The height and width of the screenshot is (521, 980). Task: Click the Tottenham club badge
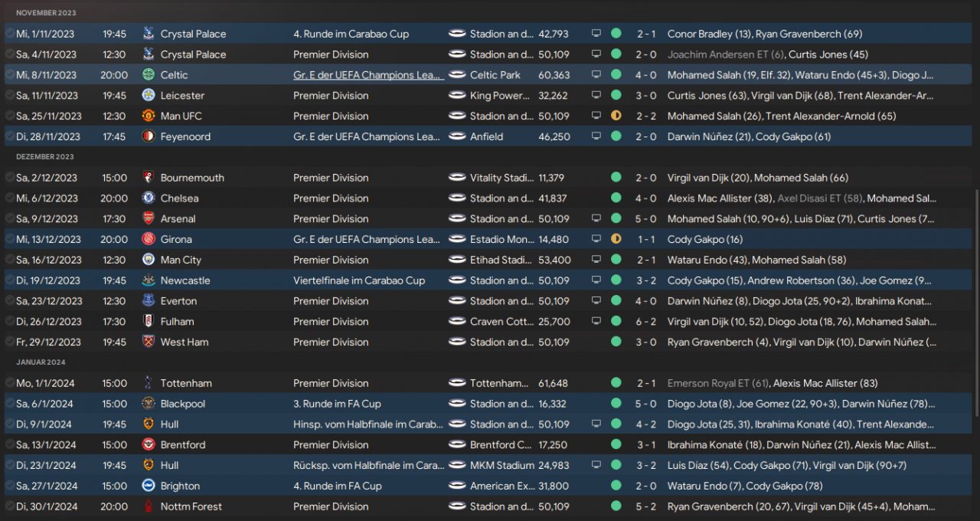[149, 383]
